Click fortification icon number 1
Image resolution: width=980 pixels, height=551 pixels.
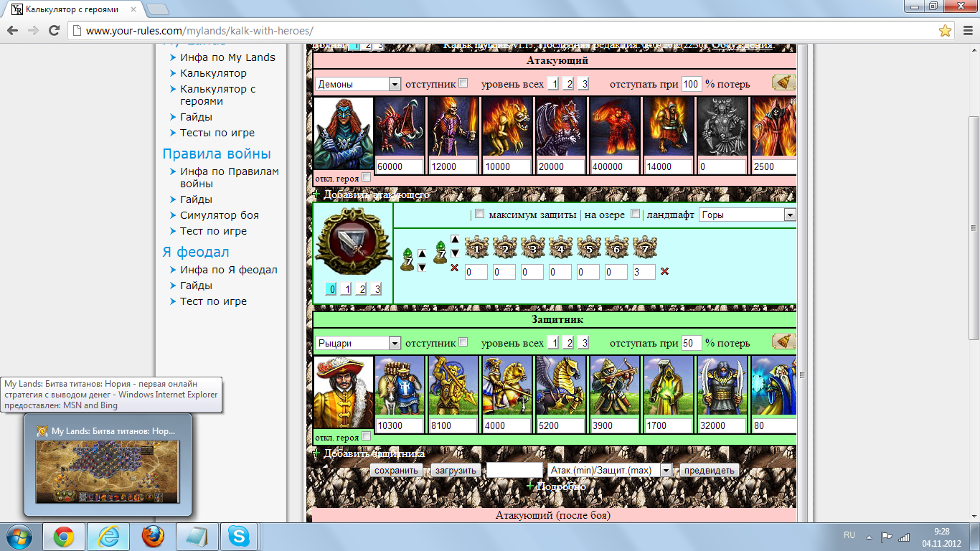coord(476,249)
